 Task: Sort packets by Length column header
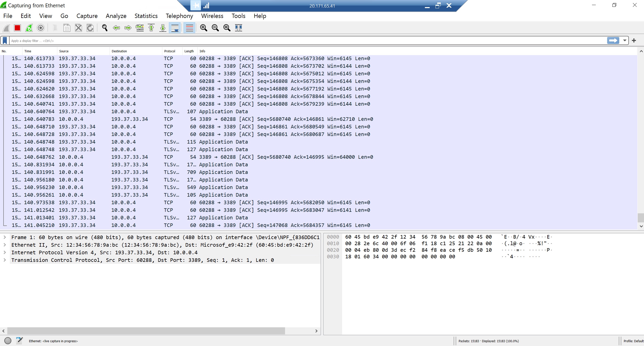190,51
